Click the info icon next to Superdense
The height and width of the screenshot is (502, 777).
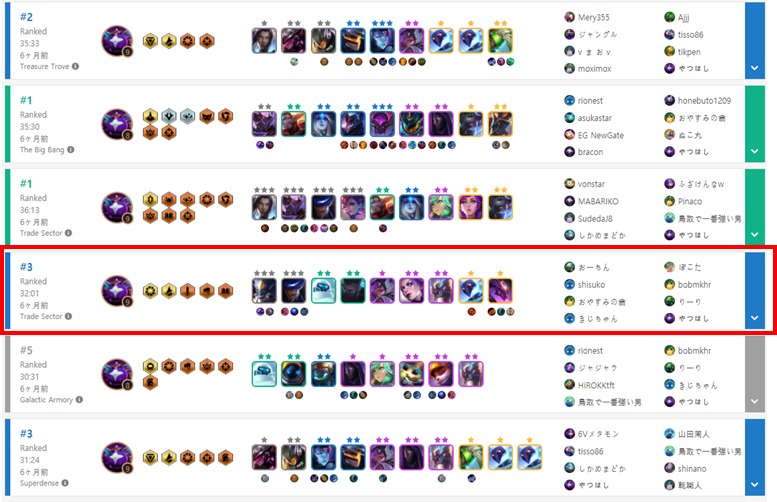(65, 483)
